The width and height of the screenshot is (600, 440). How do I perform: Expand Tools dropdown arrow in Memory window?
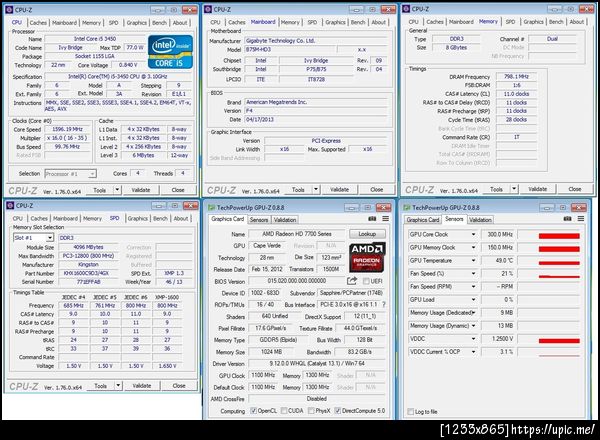click(514, 189)
